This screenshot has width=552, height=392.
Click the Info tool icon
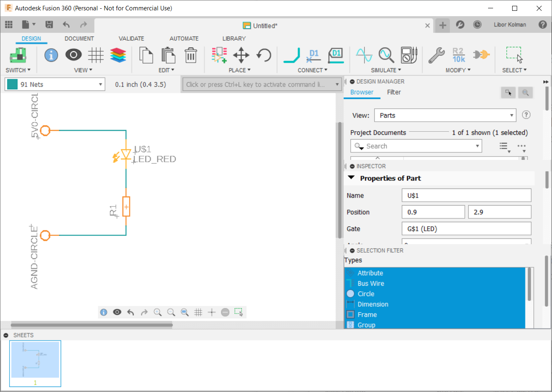coord(51,55)
